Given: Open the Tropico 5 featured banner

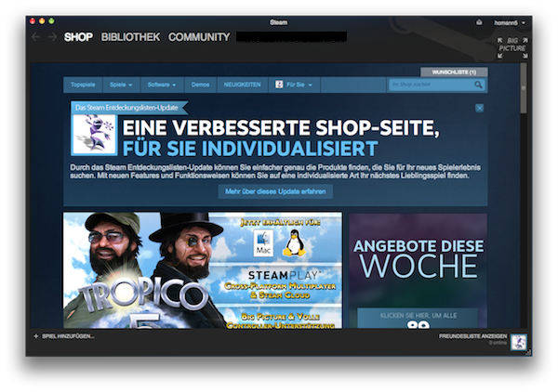Looking at the screenshot, I should 203,270.
